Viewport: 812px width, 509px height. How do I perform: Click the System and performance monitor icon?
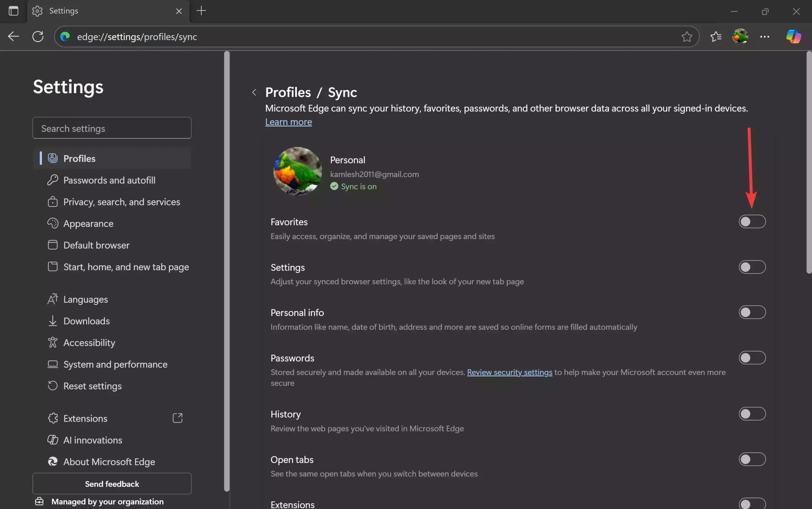tap(53, 364)
